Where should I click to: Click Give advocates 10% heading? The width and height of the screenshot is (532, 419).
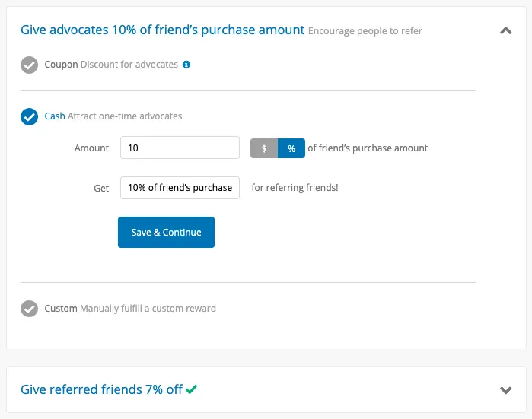point(163,30)
